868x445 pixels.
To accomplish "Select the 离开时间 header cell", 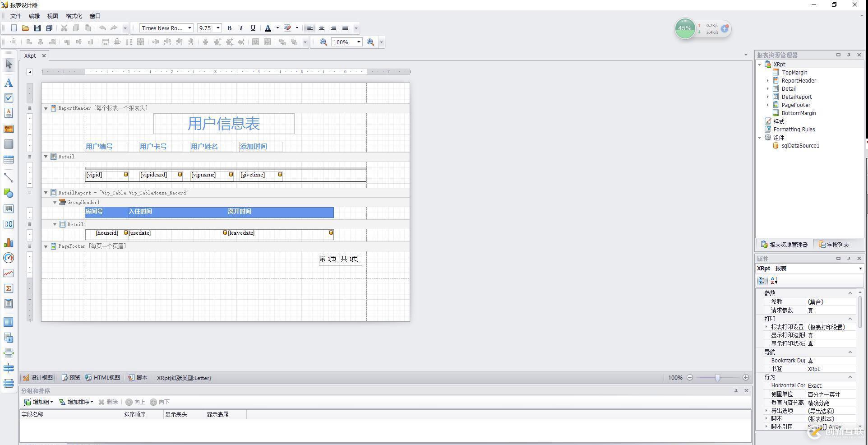I will click(280, 212).
